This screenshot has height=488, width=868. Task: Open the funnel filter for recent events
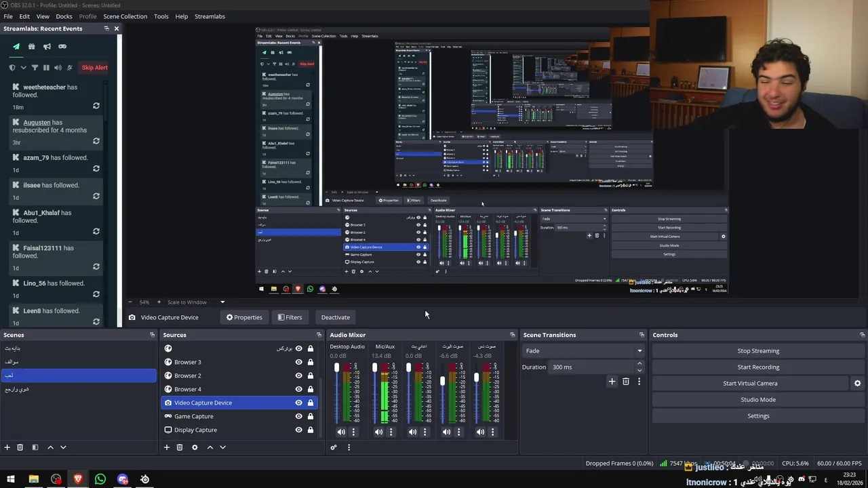click(35, 68)
